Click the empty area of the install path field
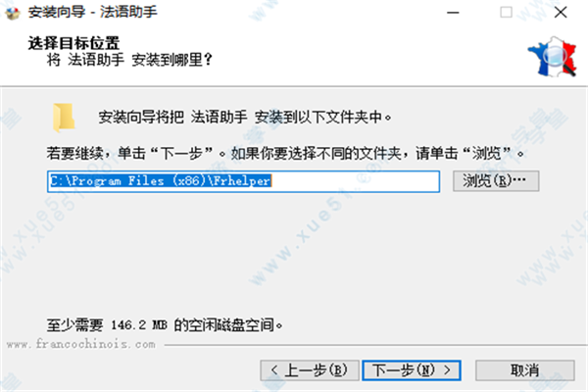 point(355,181)
